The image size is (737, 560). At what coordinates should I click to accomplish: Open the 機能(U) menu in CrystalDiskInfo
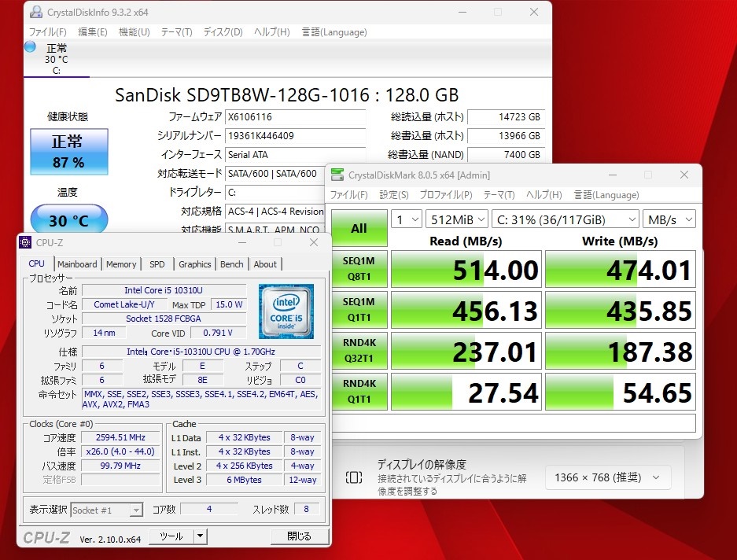pos(135,32)
